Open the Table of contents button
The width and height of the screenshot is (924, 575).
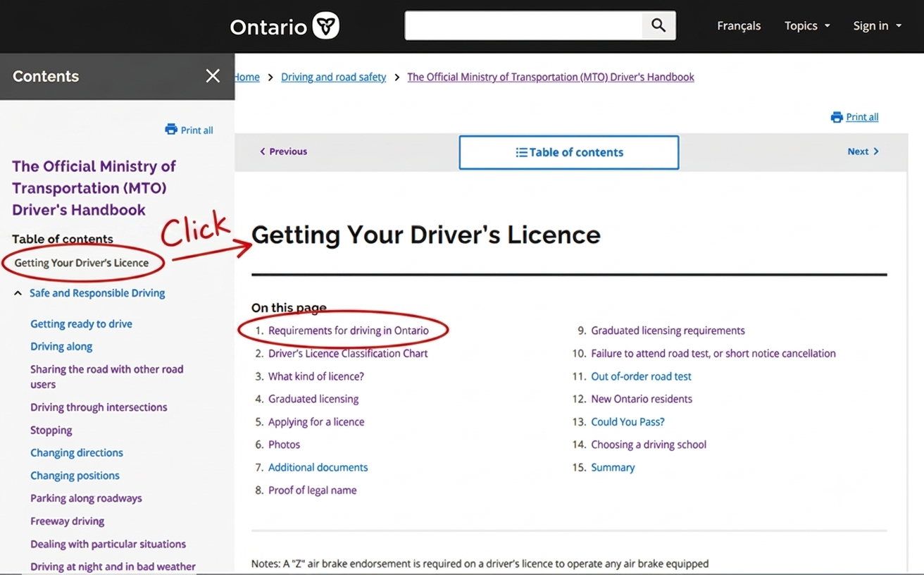569,152
